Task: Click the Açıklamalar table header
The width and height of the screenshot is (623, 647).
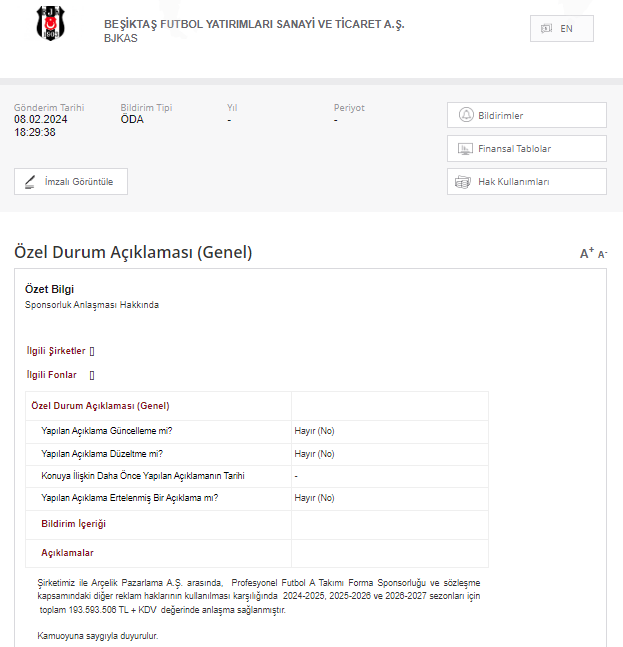Action: pyautogui.click(x=67, y=553)
